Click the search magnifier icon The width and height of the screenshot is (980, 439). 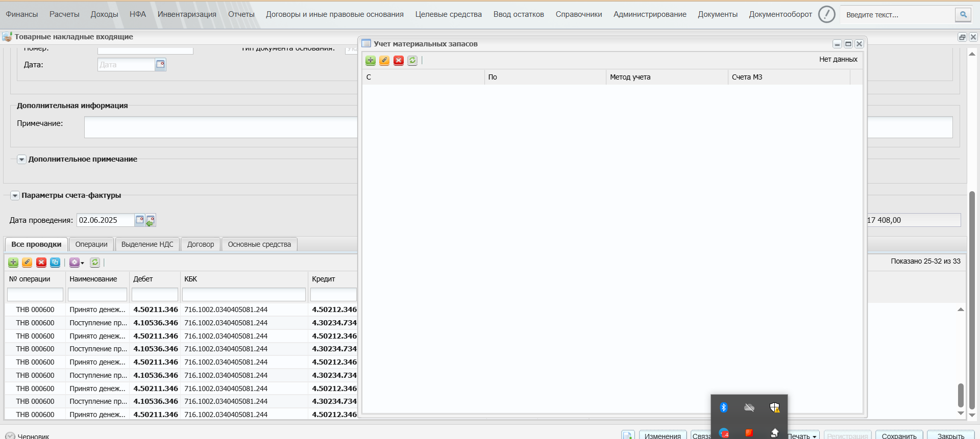click(963, 15)
